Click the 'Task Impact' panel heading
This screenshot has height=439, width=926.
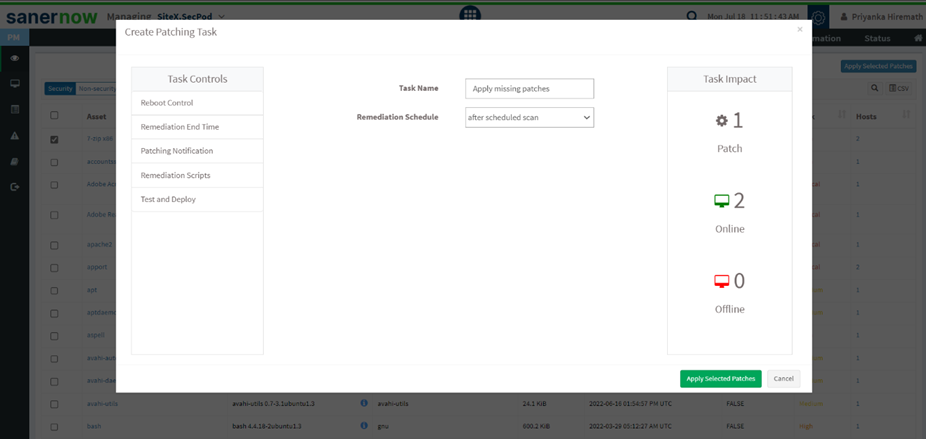tap(729, 79)
